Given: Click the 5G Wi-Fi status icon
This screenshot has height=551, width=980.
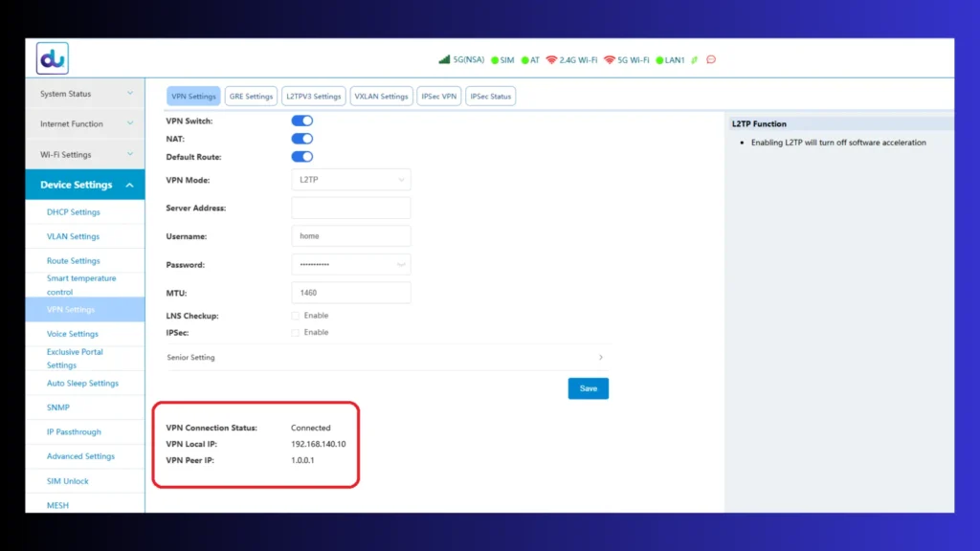Looking at the screenshot, I should pyautogui.click(x=610, y=60).
